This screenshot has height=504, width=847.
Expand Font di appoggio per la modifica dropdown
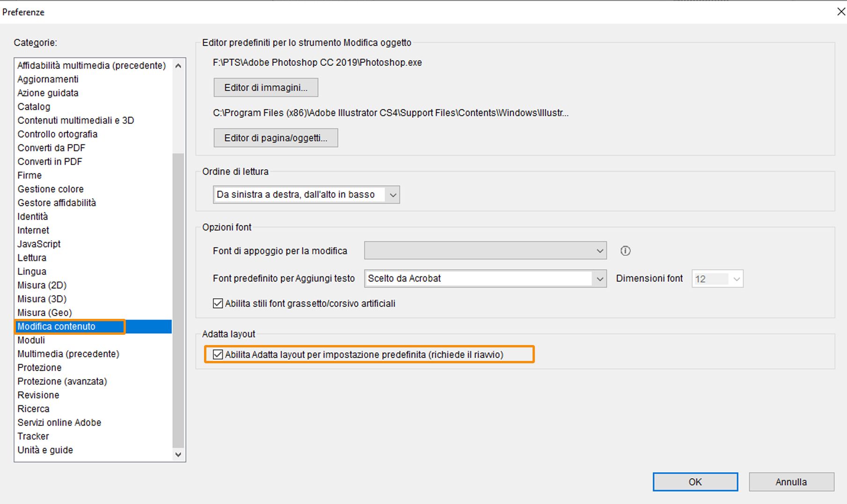(x=485, y=251)
